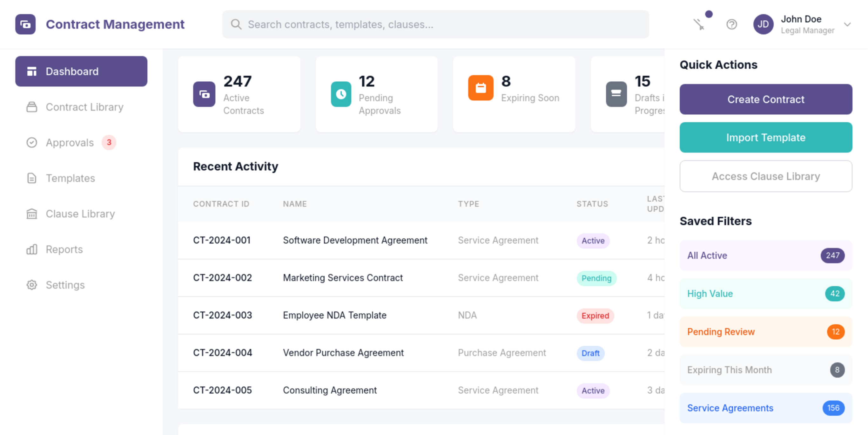The height and width of the screenshot is (435, 868).
Task: Switch to the Dashboard section
Action: pos(81,71)
